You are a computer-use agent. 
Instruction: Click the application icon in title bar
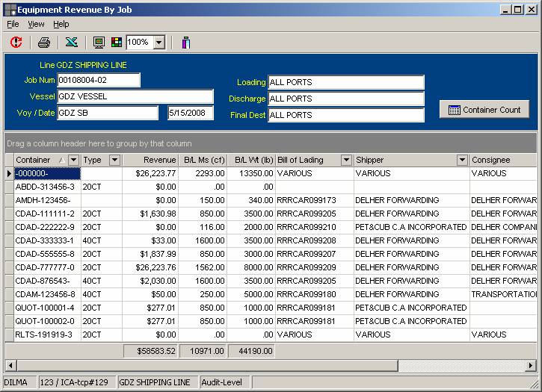9,10
